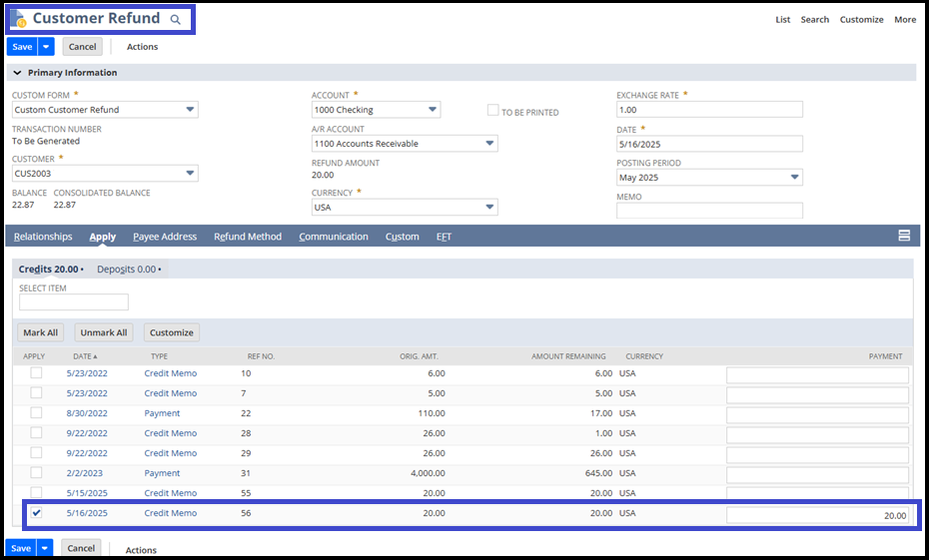This screenshot has height=560, width=929.
Task: Click the search magnifier beside Customer Refund
Action: click(x=176, y=20)
